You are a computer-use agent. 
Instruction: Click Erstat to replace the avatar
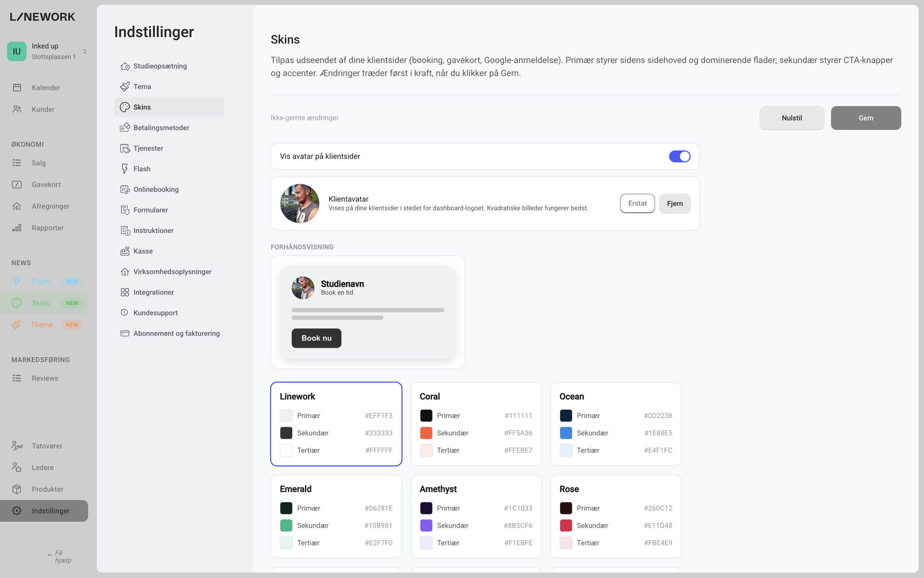[x=638, y=203]
